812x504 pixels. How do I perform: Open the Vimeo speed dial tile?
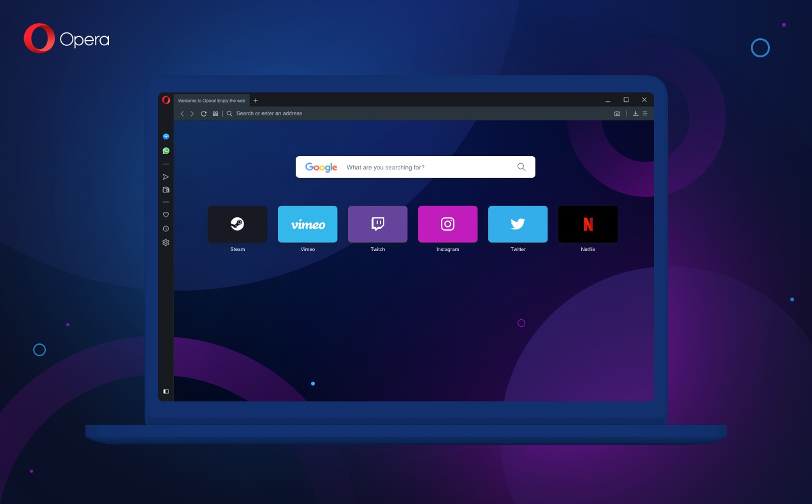point(308,224)
